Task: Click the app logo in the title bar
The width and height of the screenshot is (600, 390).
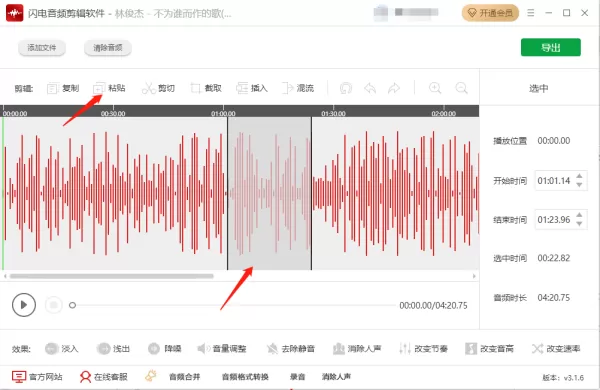Action: click(x=15, y=13)
